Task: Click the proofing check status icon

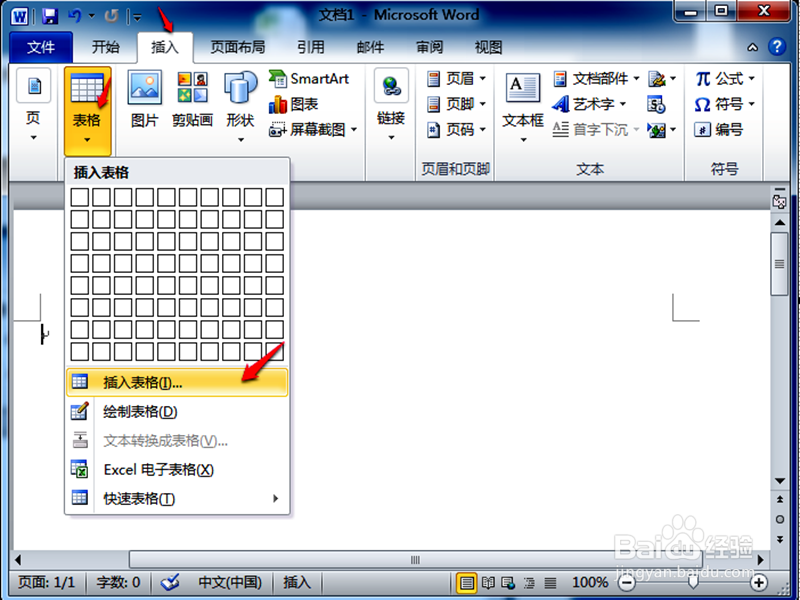Action: tap(170, 582)
